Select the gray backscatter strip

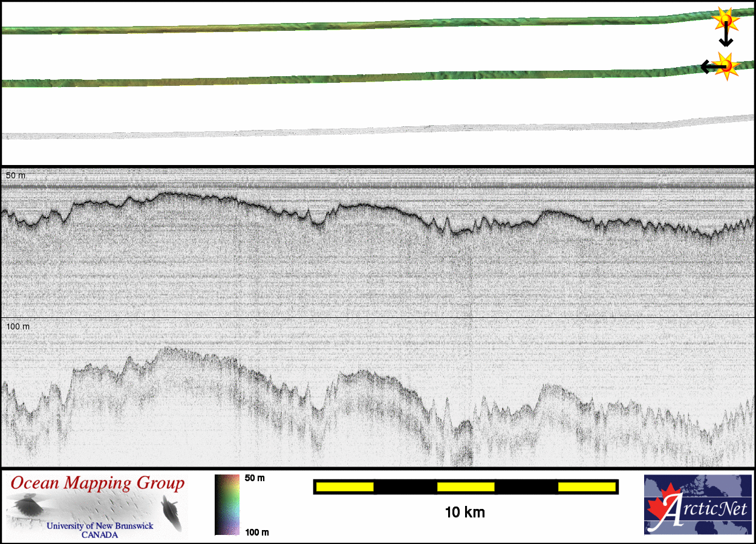363,131
